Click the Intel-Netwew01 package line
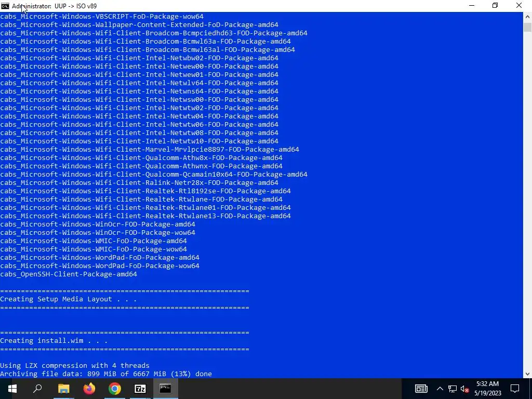 pyautogui.click(x=139, y=75)
